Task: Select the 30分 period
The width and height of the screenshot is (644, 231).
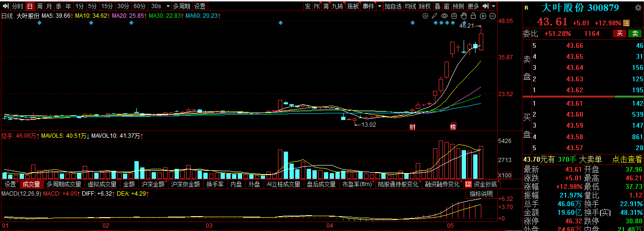Action: pos(123,6)
